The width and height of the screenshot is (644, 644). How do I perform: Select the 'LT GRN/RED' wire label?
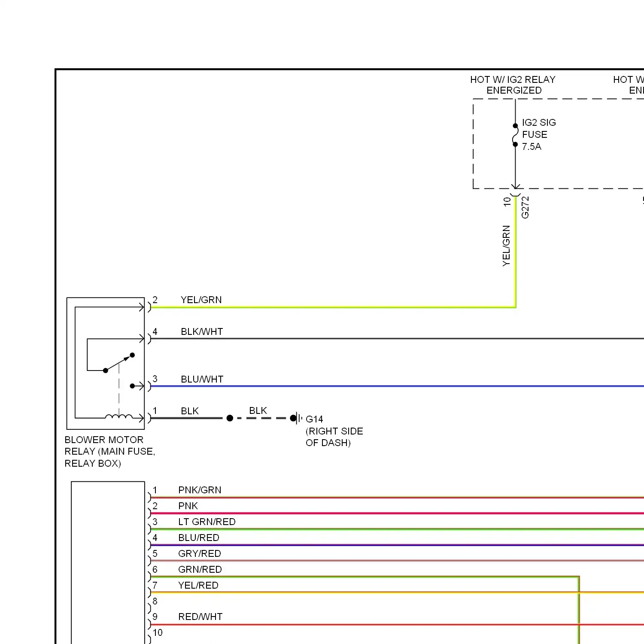[x=207, y=522]
